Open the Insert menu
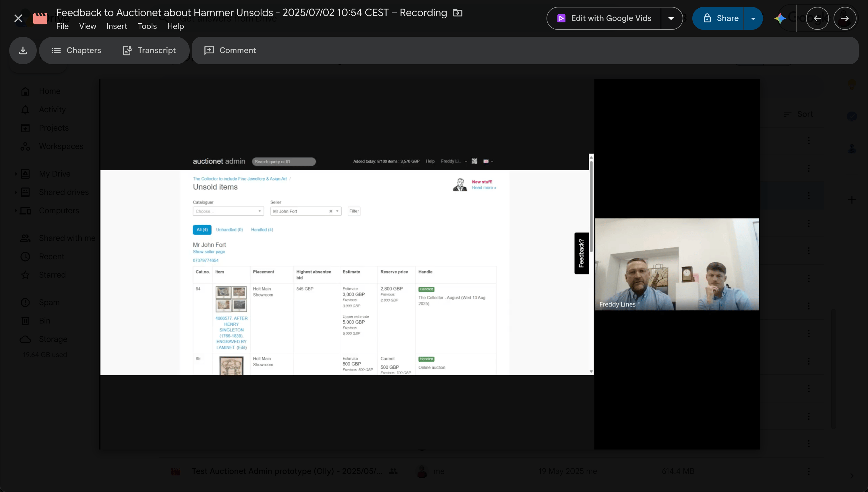 pos(117,26)
